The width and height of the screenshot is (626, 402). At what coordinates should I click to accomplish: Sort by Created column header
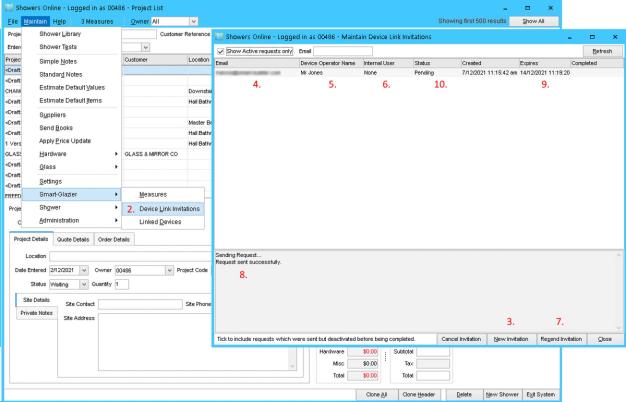click(490, 63)
